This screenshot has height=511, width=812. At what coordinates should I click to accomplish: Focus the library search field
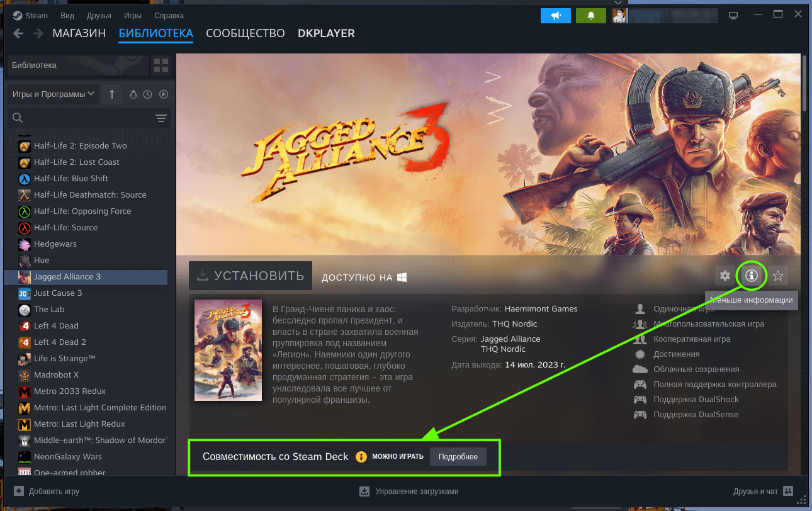click(88, 118)
